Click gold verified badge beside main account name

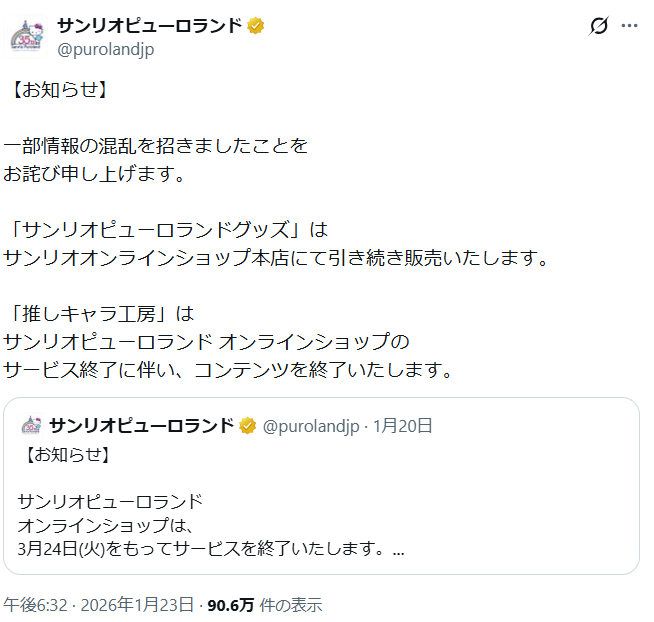tap(257, 26)
